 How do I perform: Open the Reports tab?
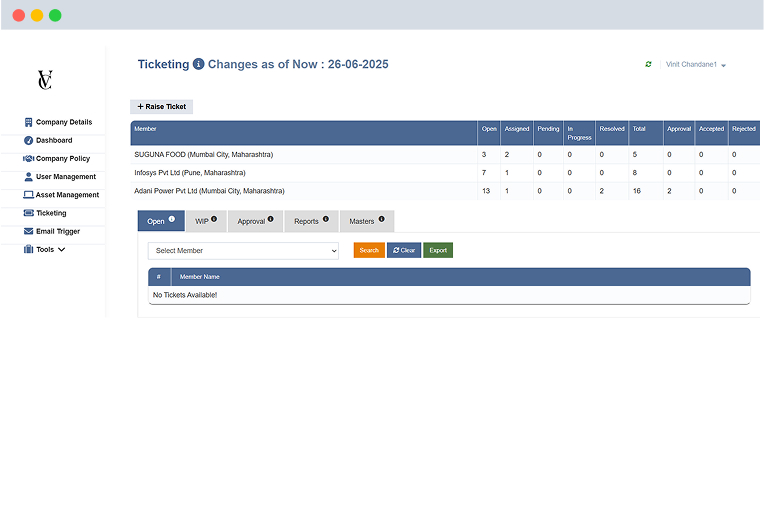point(311,221)
